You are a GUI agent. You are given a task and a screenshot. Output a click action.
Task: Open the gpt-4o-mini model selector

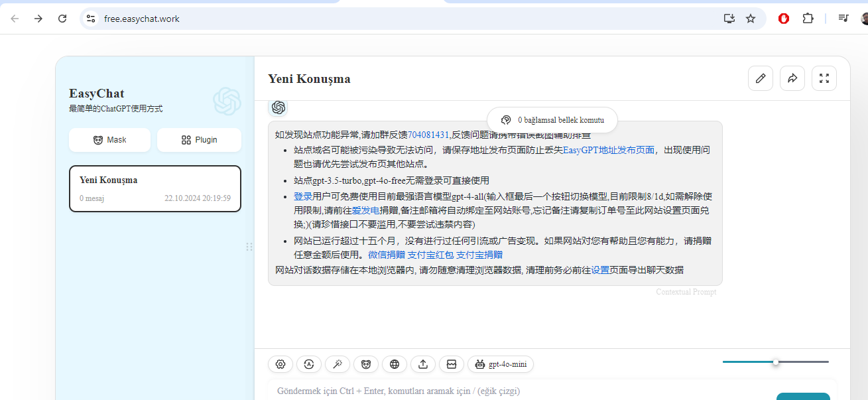click(x=501, y=364)
